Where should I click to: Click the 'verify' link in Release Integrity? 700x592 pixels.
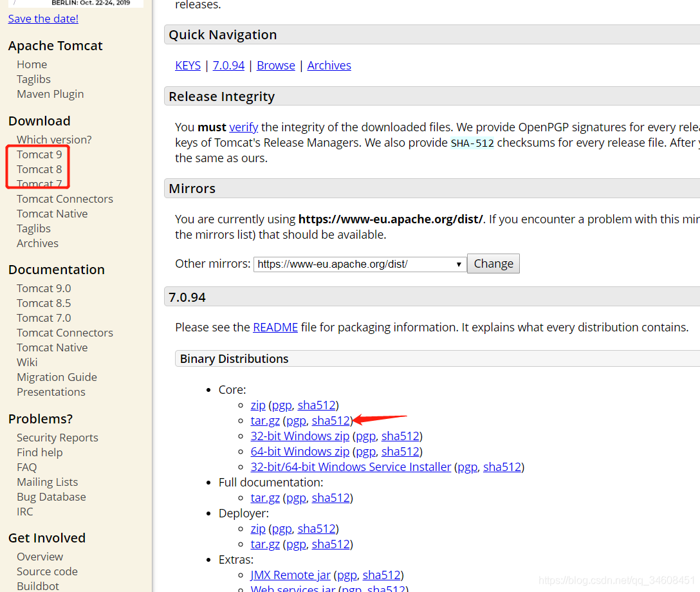243,127
